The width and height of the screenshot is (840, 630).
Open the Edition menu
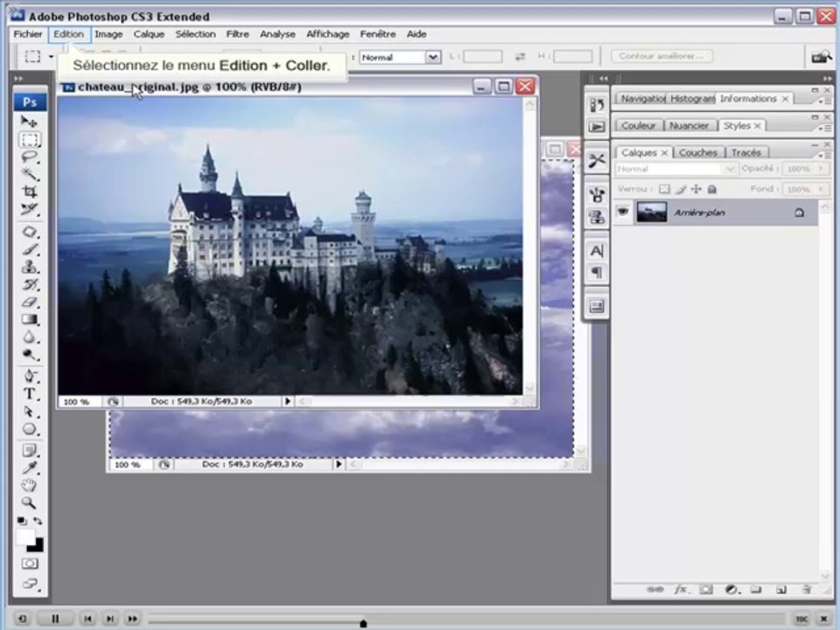tap(68, 34)
